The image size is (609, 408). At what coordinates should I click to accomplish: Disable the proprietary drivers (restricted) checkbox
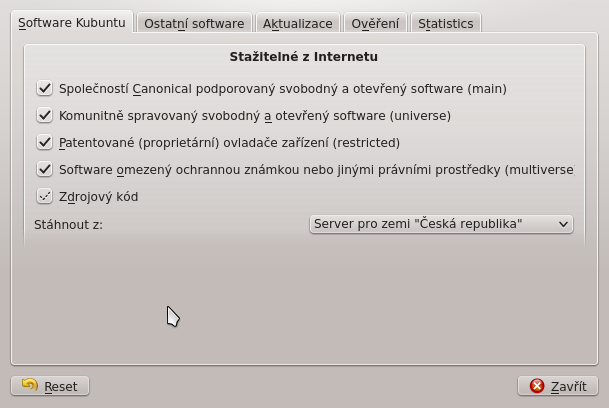point(45,142)
